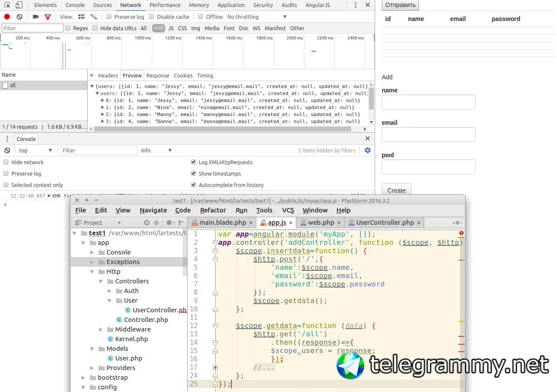Tick the Offline checkbox
This screenshot has height=392, width=557.
tap(201, 17)
